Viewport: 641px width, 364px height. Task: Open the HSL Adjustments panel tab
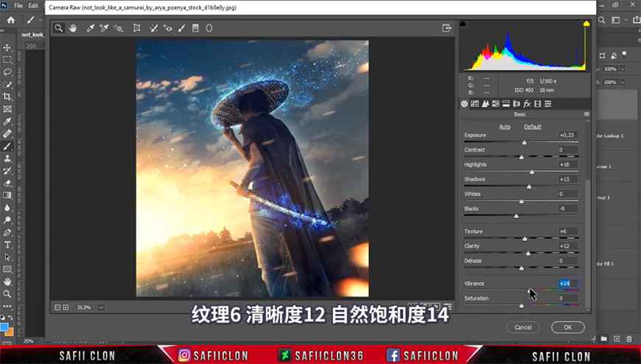pyautogui.click(x=495, y=104)
